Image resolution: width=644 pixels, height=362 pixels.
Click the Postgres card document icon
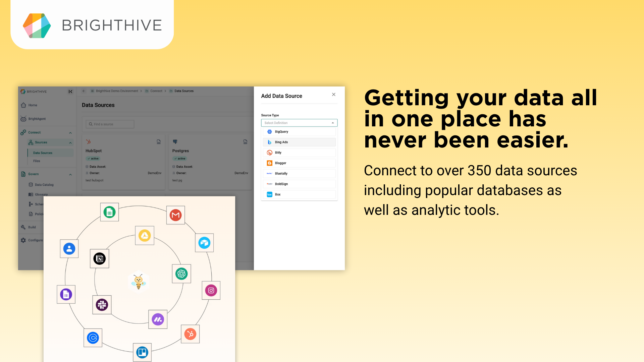(x=245, y=142)
